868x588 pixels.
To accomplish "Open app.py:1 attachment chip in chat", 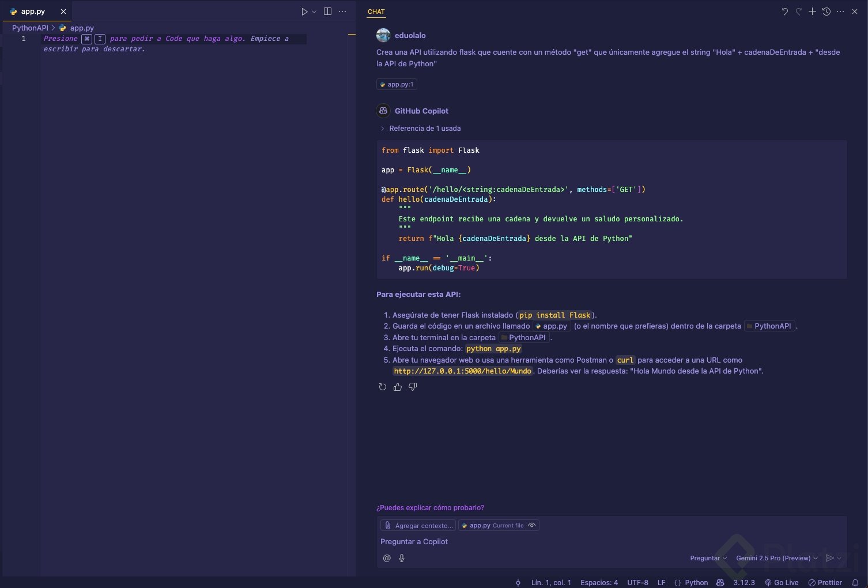I will pyautogui.click(x=397, y=84).
